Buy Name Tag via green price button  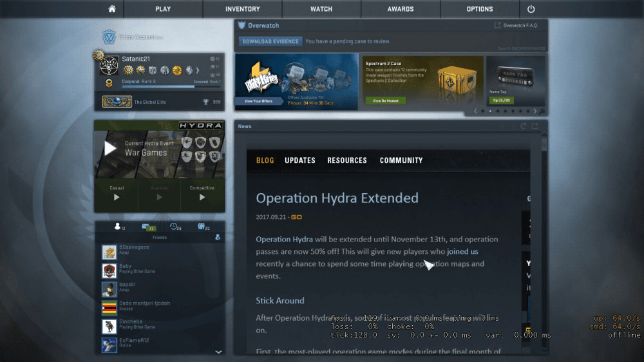coord(501,100)
